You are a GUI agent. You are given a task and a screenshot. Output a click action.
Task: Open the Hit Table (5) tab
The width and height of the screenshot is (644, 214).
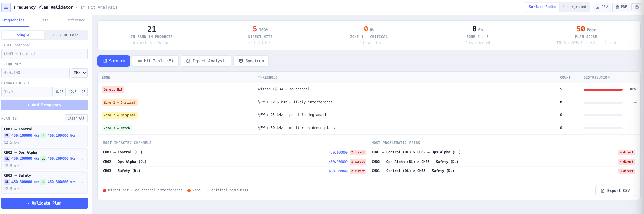click(155, 61)
